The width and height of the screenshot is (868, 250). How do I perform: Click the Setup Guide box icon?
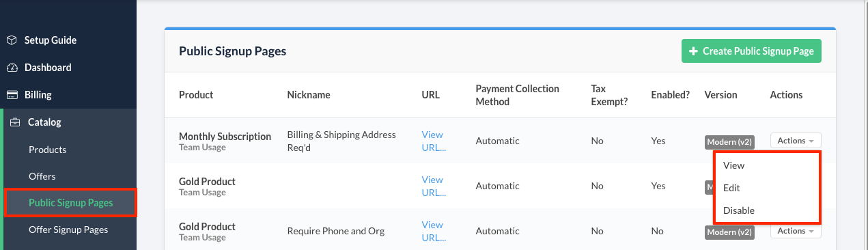(x=12, y=40)
